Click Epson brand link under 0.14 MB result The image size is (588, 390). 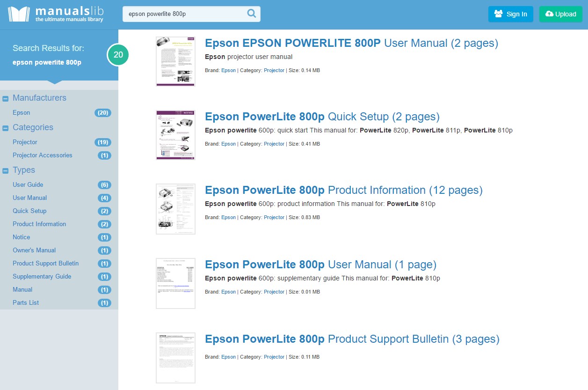pos(229,70)
